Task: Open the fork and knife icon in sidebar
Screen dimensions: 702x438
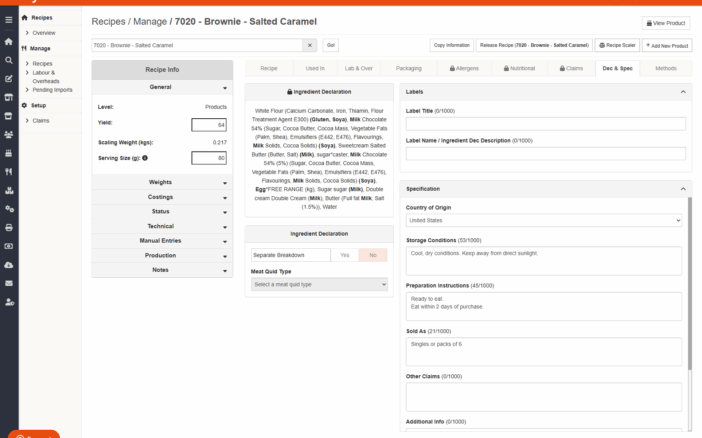Action: tap(9, 172)
